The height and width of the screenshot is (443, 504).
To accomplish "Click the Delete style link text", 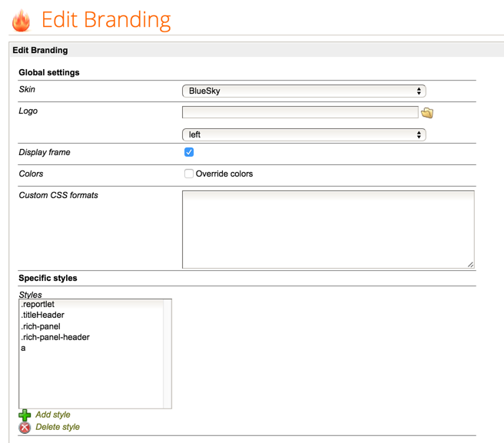I will click(x=57, y=427).
